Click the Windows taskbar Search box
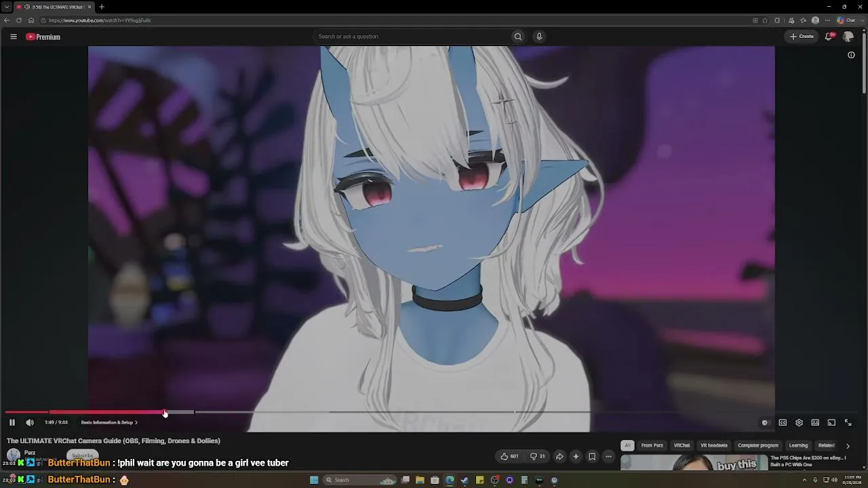 tap(360, 480)
